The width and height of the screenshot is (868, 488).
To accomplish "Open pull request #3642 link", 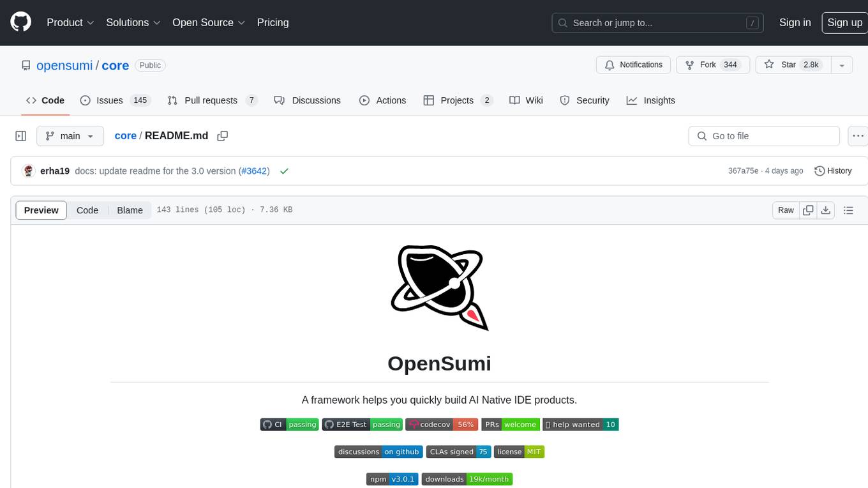I will 254,171.
